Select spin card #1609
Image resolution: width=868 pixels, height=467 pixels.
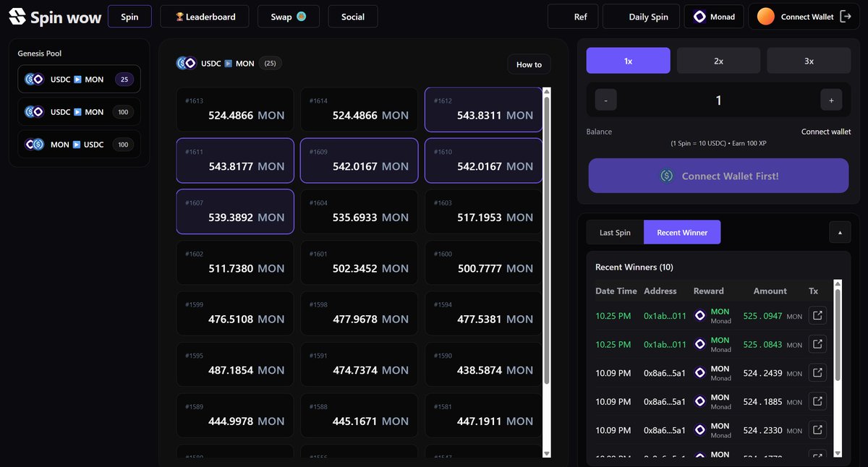pos(359,160)
